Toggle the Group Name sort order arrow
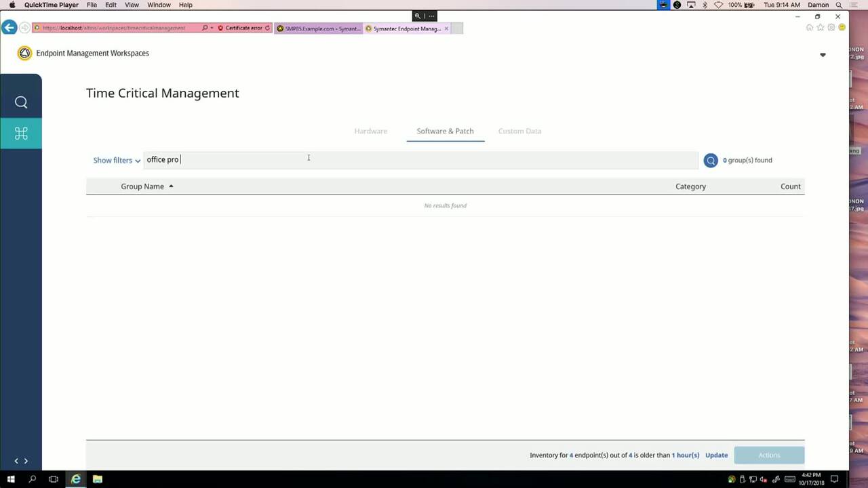The image size is (868, 488). point(171,186)
